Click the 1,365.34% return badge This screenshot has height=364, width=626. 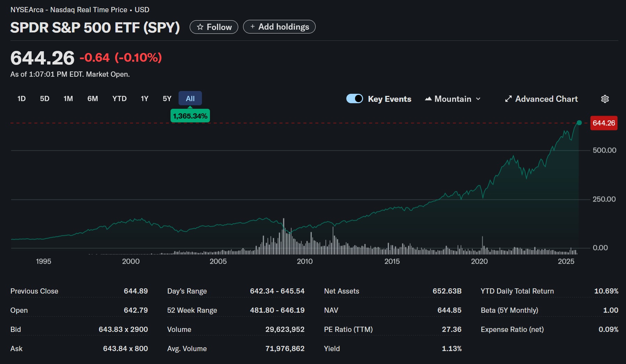[190, 116]
